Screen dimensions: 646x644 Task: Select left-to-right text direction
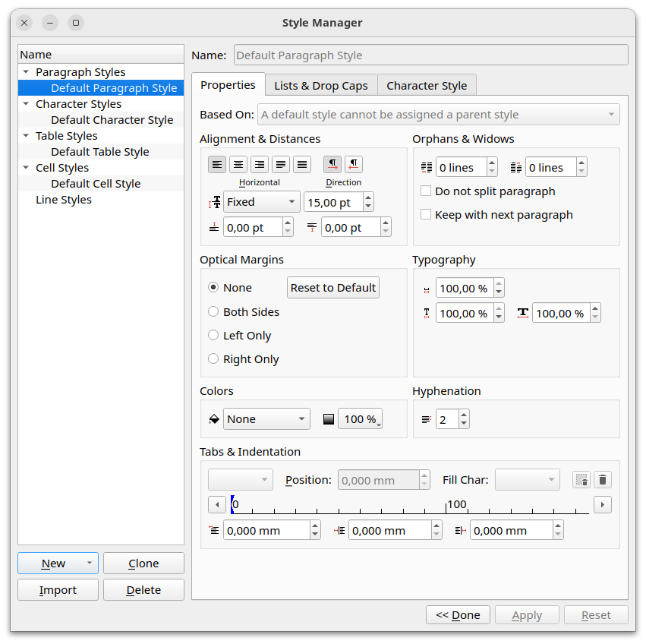click(x=332, y=165)
